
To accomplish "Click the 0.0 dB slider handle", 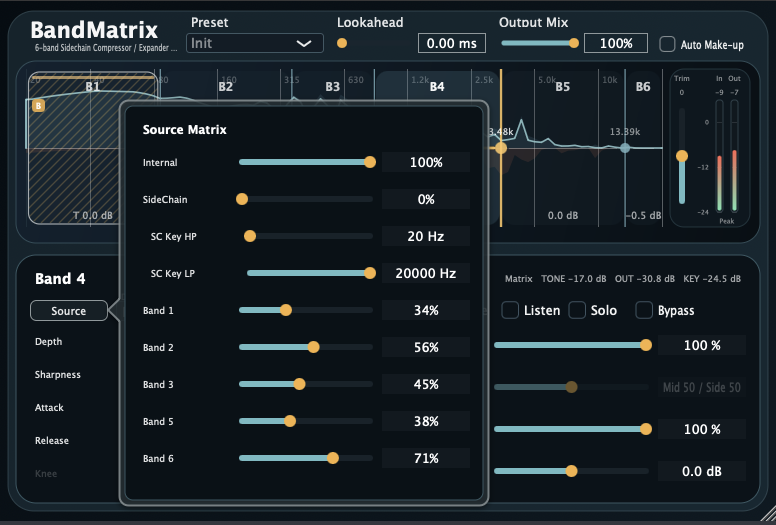I will pos(571,471).
